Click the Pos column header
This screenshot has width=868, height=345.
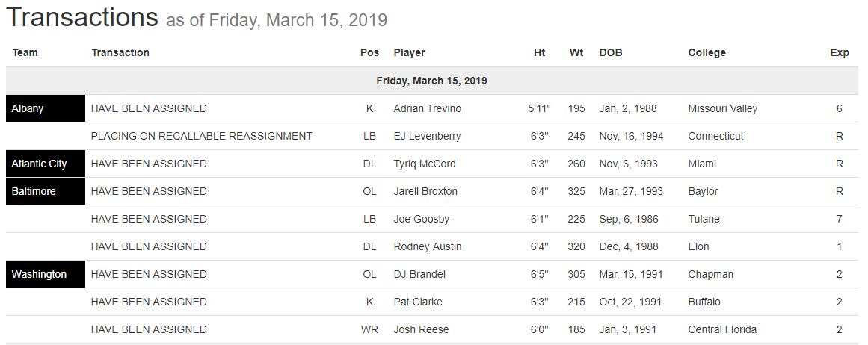[369, 52]
